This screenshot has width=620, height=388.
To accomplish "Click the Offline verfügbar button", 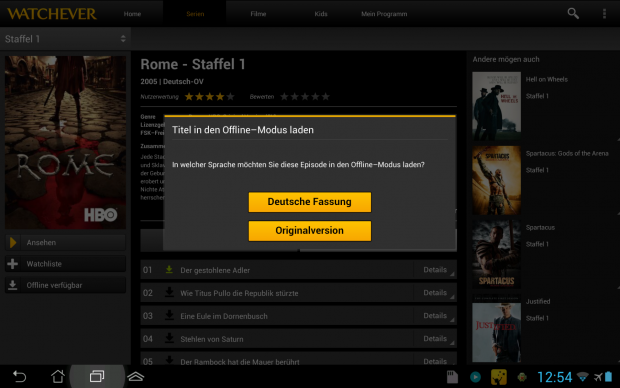I will click(x=65, y=285).
